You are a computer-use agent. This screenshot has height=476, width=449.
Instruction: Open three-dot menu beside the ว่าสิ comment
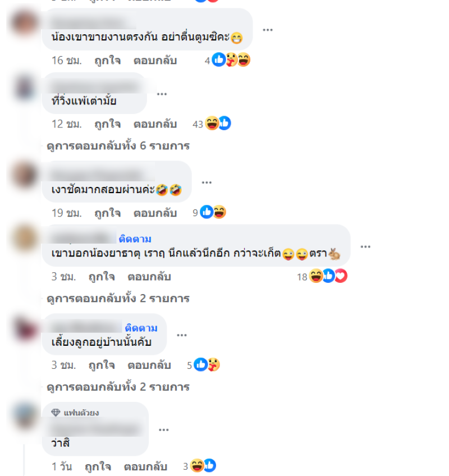pos(164,430)
